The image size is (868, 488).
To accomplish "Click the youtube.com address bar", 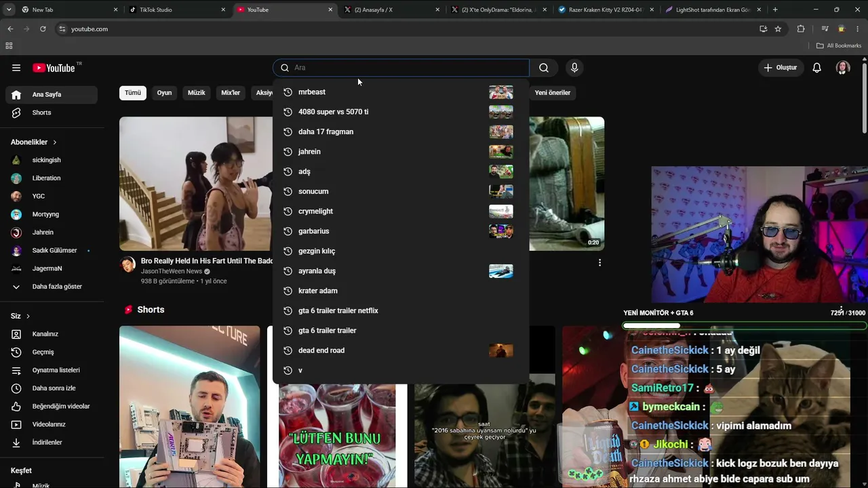I will [x=407, y=29].
